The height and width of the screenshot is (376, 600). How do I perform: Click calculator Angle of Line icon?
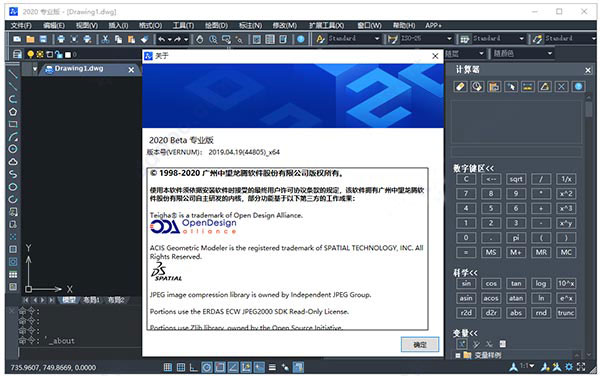(545, 86)
